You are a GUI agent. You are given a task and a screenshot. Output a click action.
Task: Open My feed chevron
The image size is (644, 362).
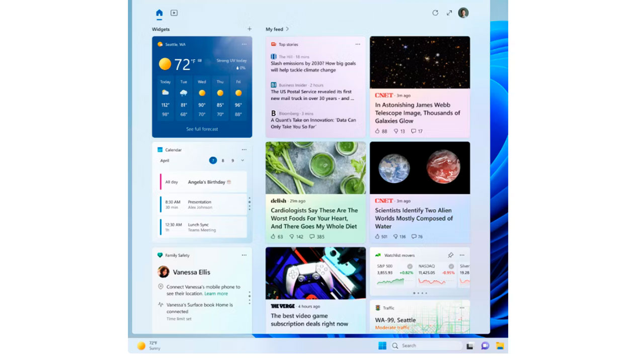tap(287, 29)
